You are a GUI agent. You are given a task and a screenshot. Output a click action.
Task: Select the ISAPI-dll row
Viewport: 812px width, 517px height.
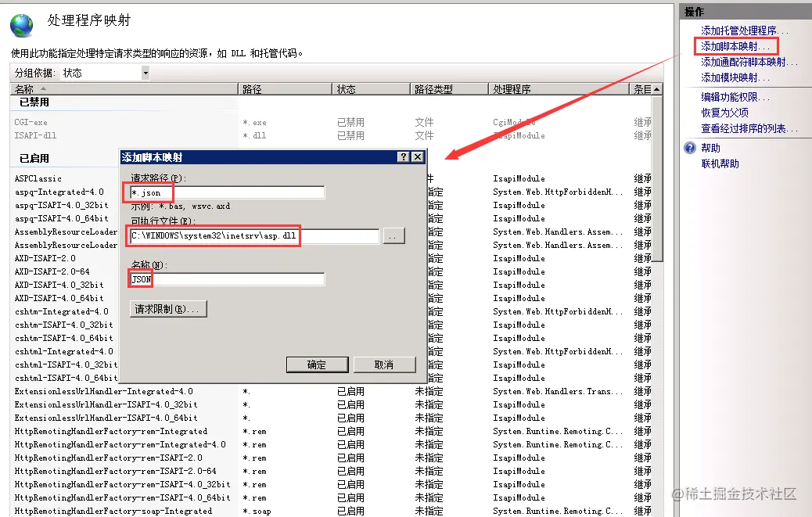point(332,135)
